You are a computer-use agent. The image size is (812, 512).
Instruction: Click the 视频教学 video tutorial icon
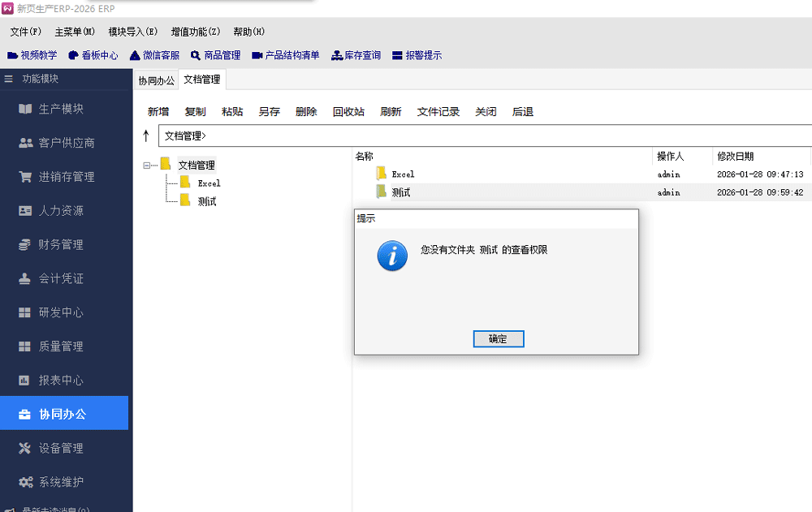pyautogui.click(x=12, y=56)
